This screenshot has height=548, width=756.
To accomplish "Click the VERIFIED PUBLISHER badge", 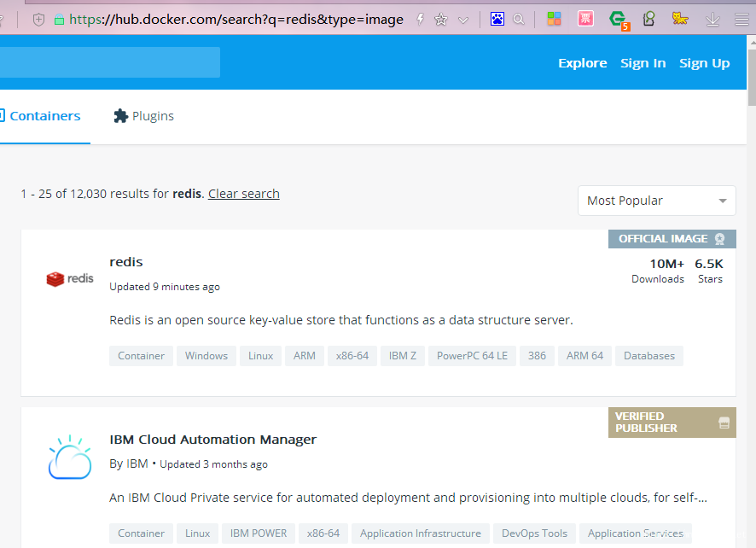I will (x=672, y=423).
